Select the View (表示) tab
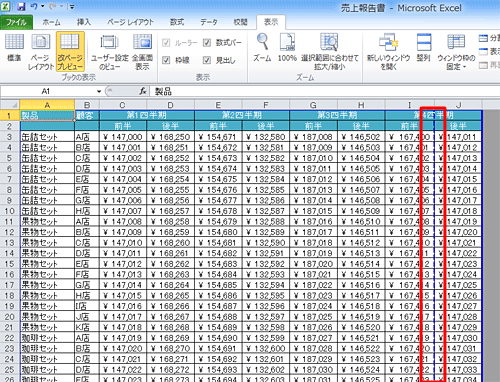This screenshot has height=382, width=500. pos(271,22)
